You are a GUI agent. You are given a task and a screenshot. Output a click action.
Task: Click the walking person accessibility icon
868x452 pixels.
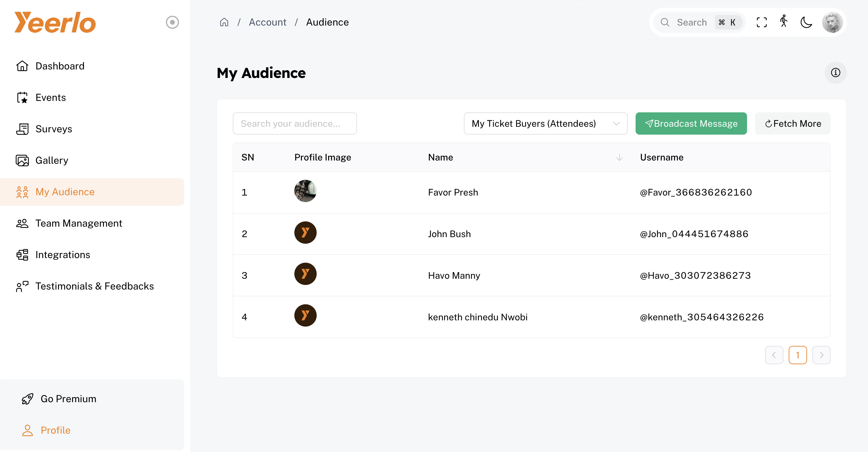(x=784, y=22)
